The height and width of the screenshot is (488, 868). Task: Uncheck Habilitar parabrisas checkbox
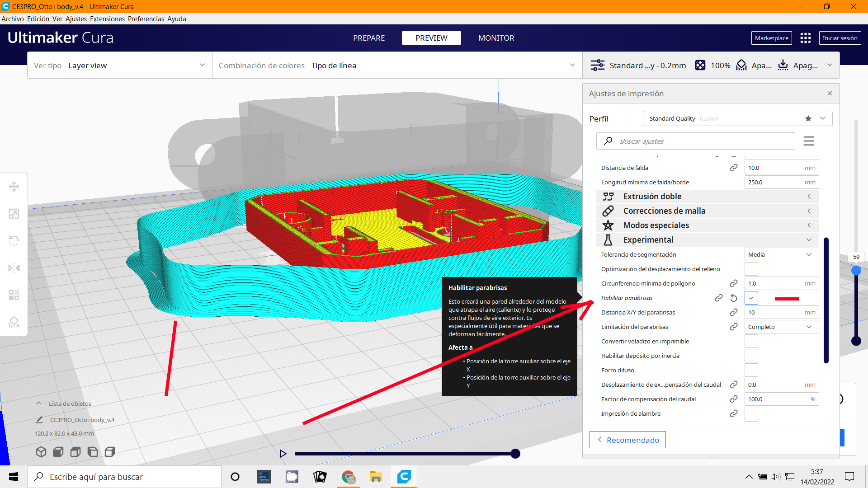751,298
